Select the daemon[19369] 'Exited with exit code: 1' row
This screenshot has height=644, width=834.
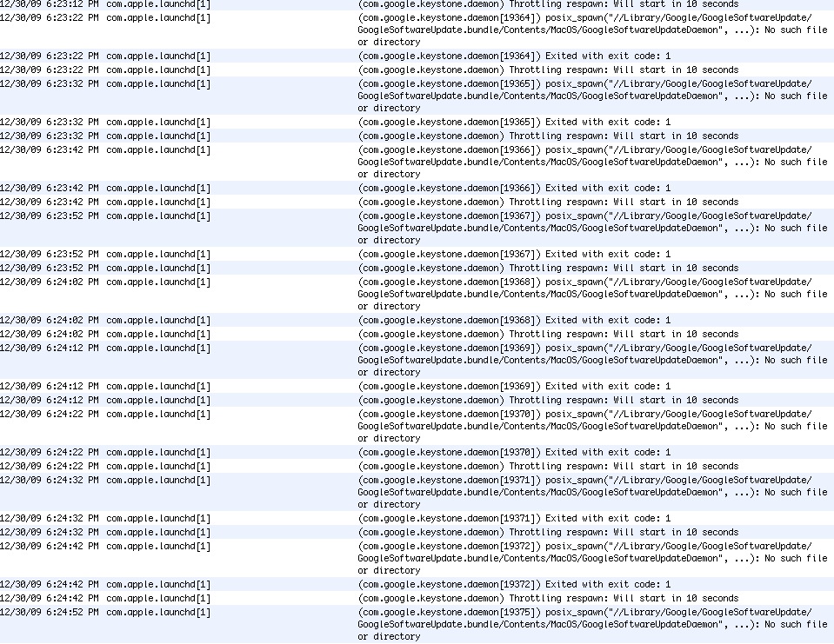[417, 385]
